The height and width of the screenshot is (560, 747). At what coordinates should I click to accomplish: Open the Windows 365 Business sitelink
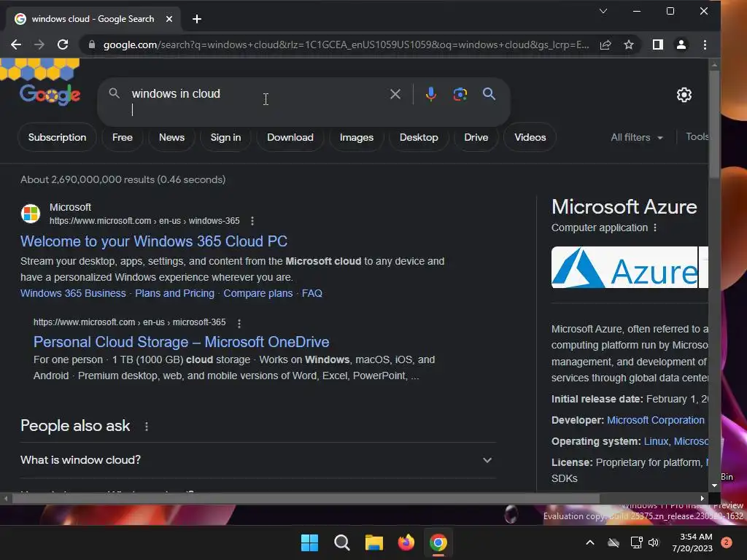pos(73,293)
